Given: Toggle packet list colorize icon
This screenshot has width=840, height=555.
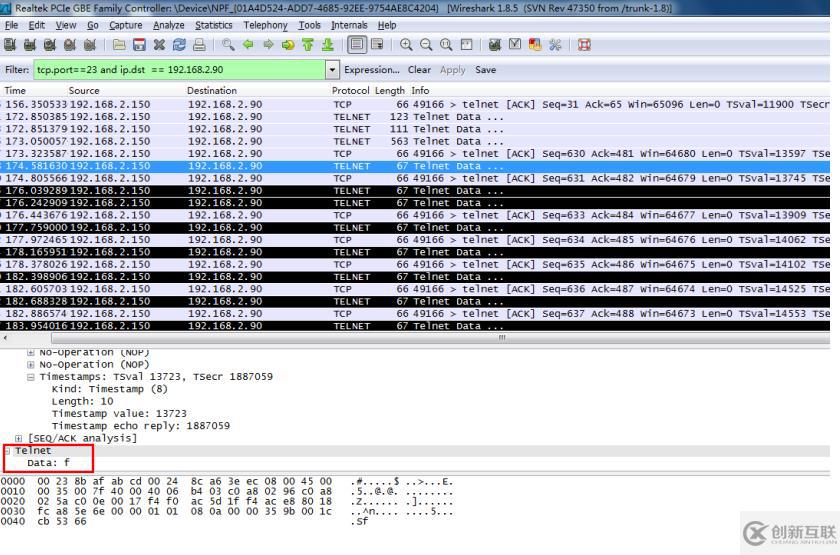Looking at the screenshot, I should pos(357,45).
